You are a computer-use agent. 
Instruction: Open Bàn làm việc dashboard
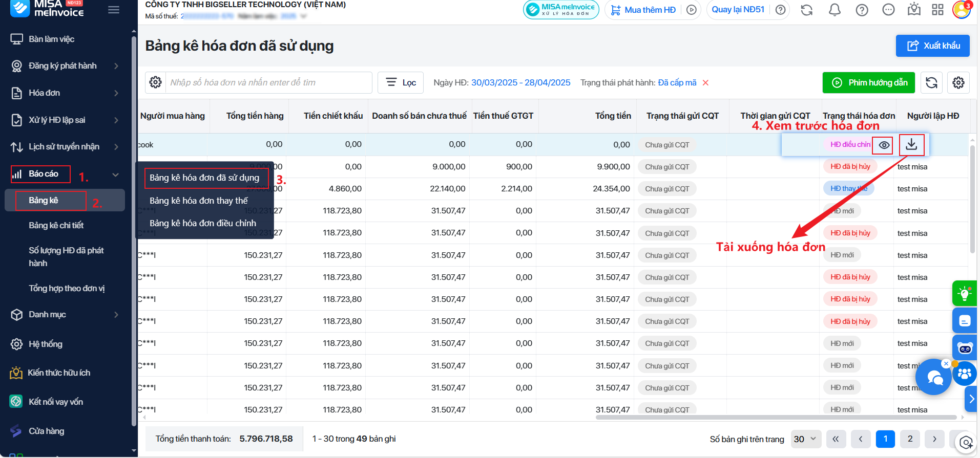click(x=51, y=39)
